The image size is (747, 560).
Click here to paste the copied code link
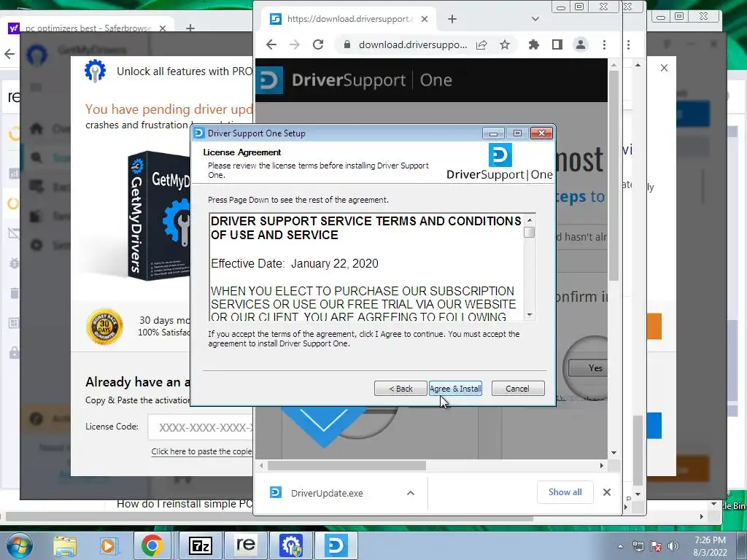(x=201, y=451)
